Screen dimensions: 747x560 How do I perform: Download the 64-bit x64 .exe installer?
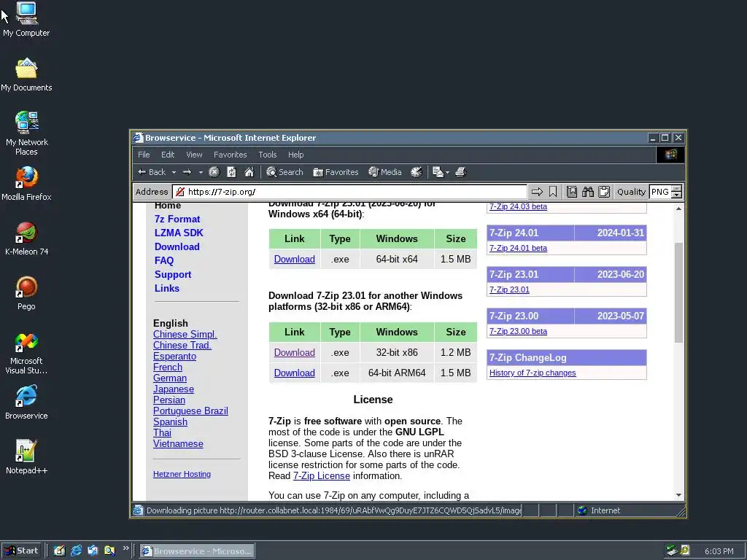pyautogui.click(x=295, y=260)
